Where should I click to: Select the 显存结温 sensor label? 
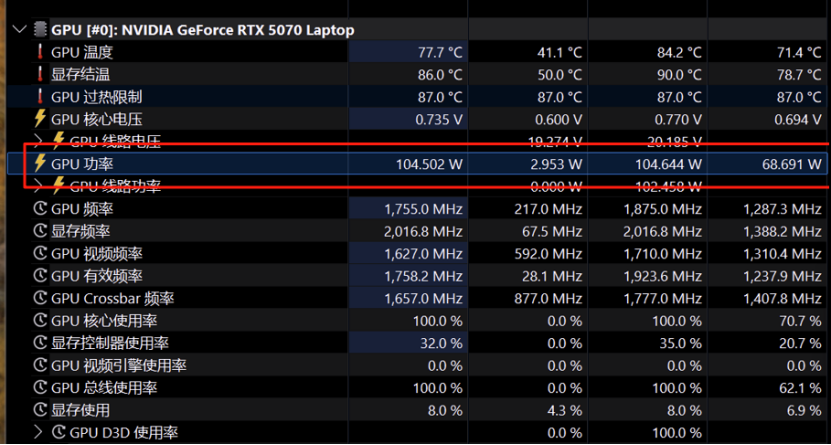pyautogui.click(x=81, y=75)
